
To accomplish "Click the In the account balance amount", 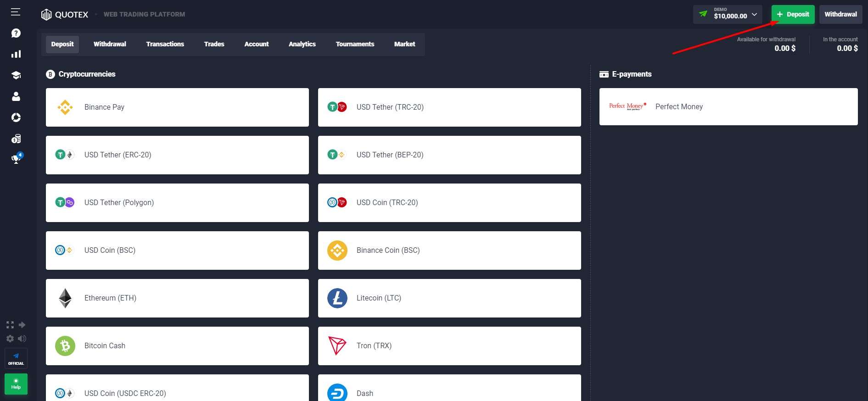I will click(x=847, y=48).
